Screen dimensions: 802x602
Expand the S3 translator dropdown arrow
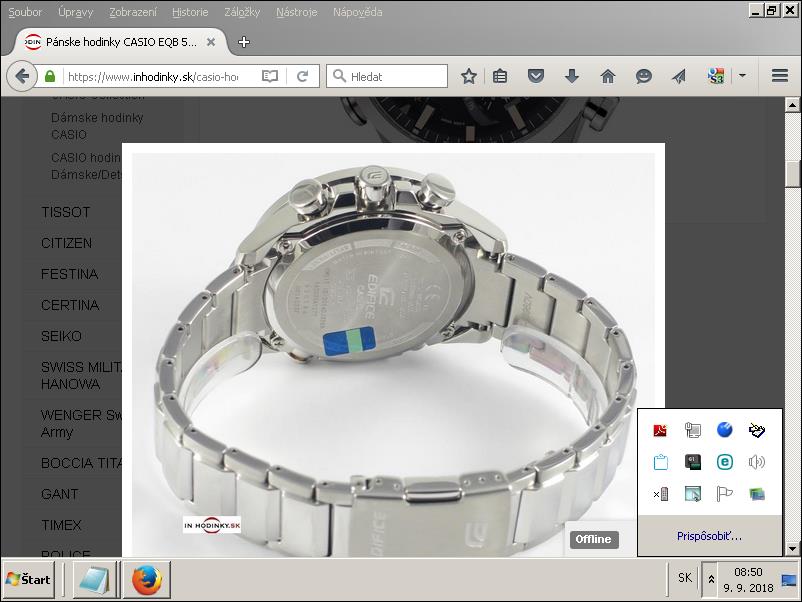[x=742, y=76]
